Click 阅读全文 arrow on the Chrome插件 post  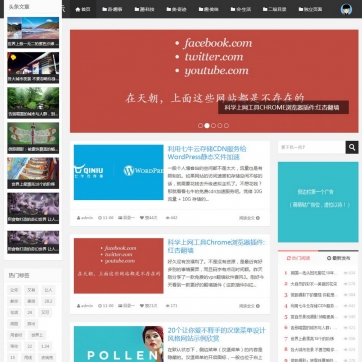tap(249, 306)
